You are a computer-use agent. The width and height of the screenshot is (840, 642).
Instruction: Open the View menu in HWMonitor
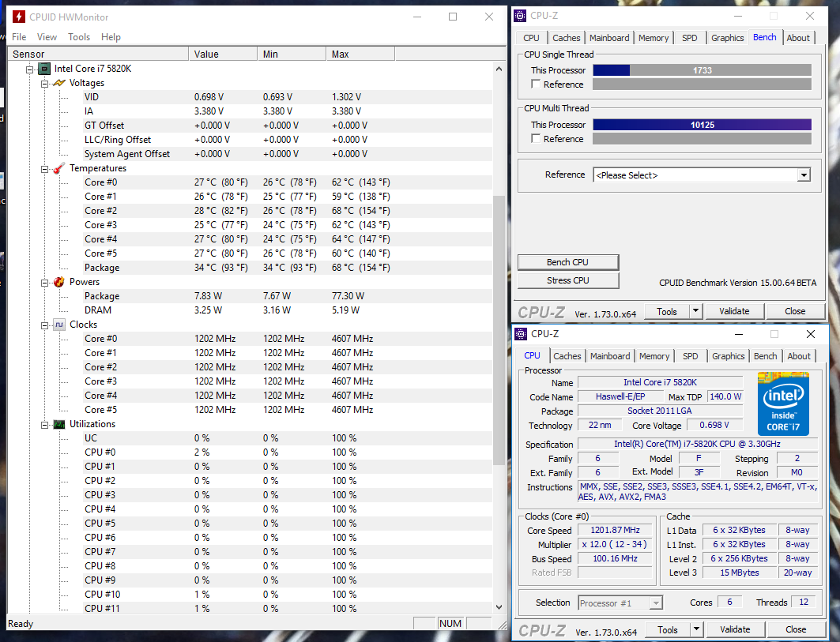(x=47, y=37)
